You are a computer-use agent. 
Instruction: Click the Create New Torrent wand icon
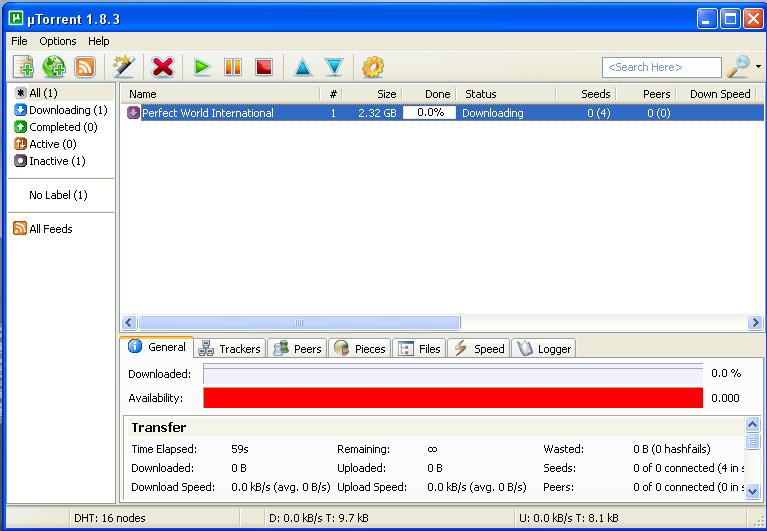pos(124,67)
